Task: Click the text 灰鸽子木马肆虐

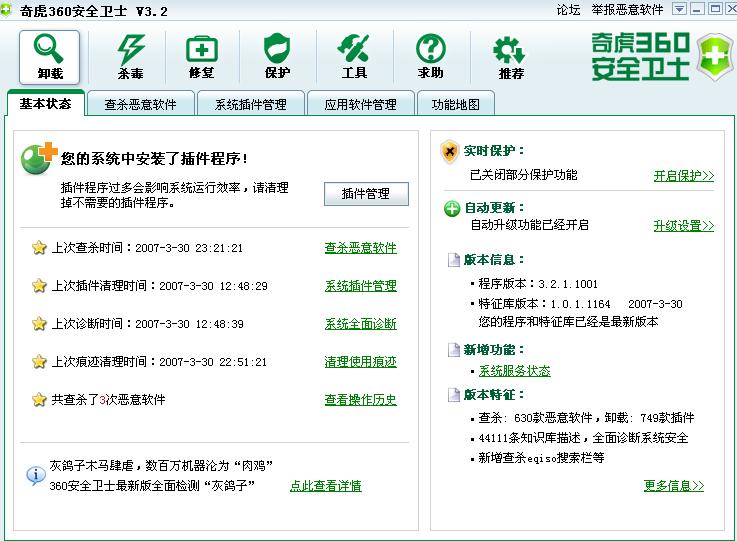Action: pyautogui.click(x=92, y=466)
